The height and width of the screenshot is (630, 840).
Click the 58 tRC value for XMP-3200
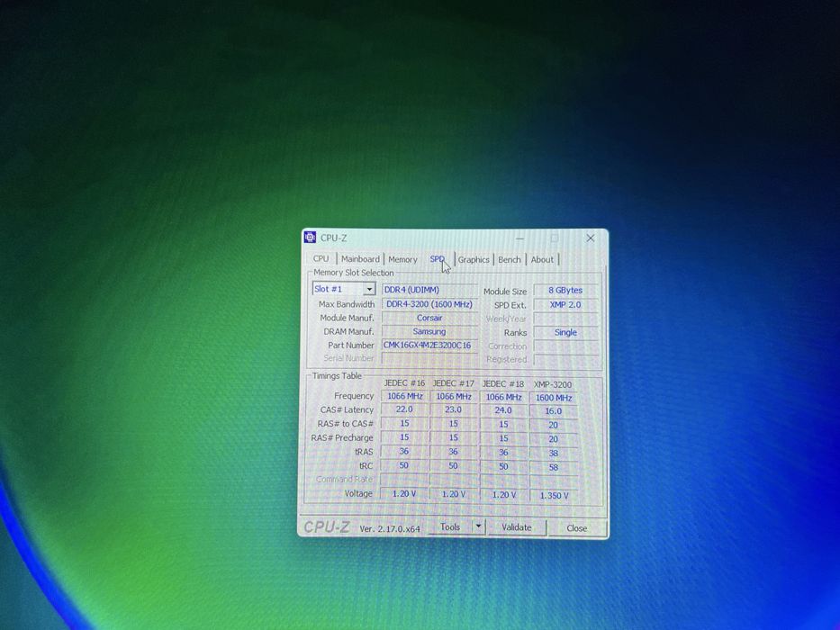pos(554,467)
